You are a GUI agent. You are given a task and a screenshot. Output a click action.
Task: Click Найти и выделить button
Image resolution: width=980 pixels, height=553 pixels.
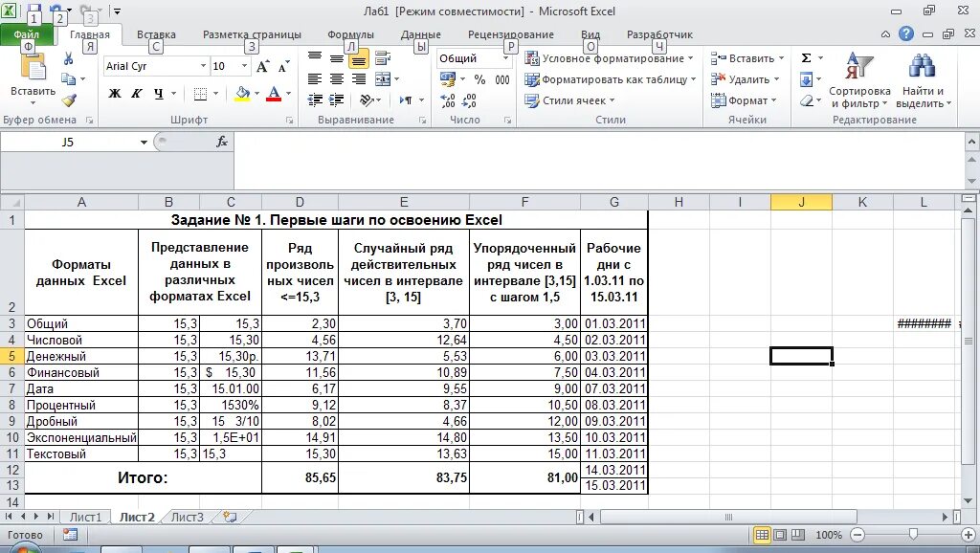point(924,81)
